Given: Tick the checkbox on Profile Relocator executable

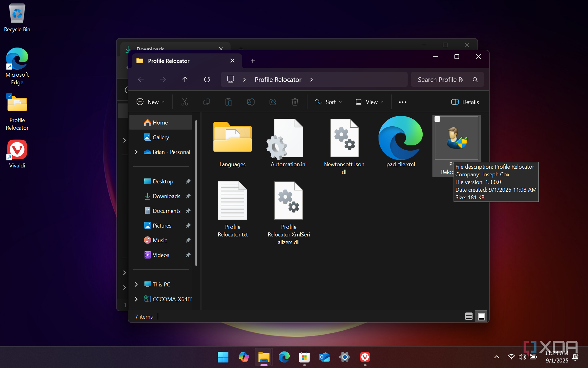Looking at the screenshot, I should (437, 119).
